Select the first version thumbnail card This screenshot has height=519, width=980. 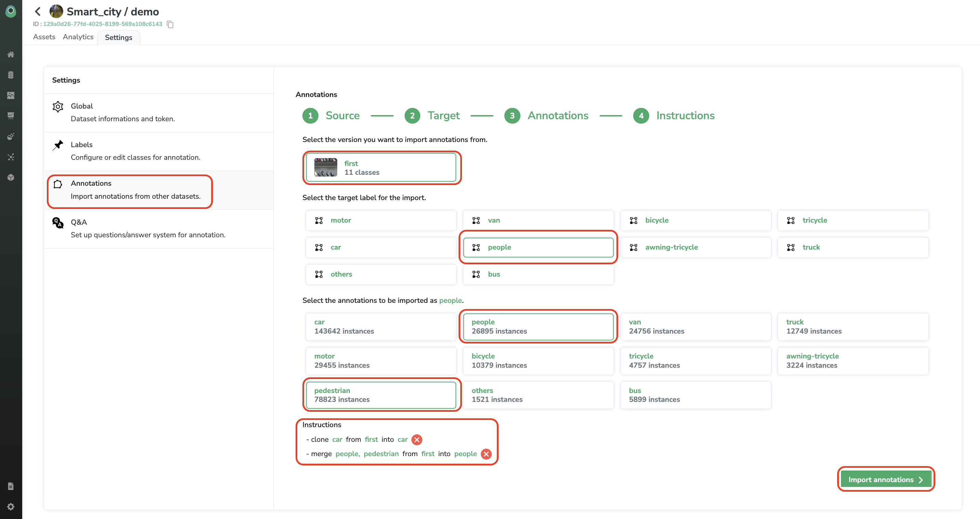tap(381, 168)
